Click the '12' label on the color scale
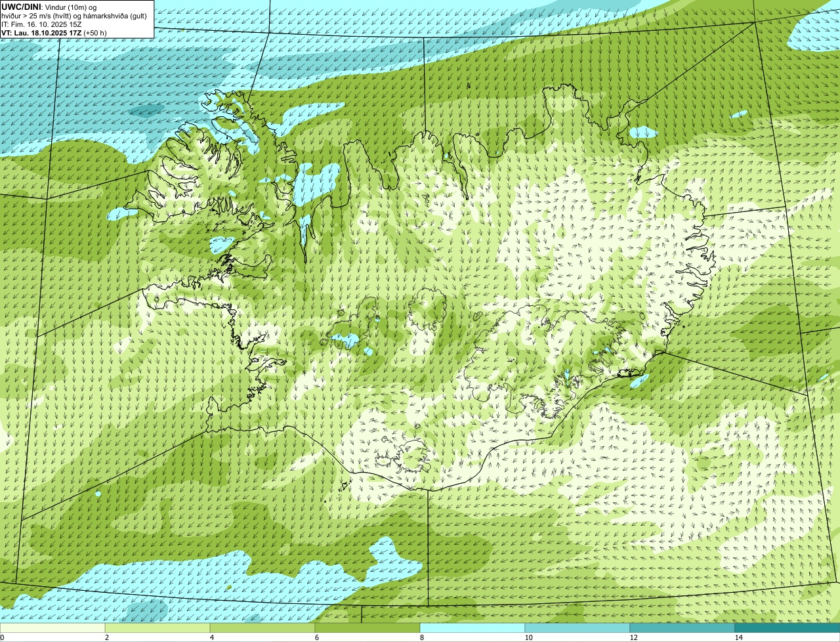Screen dimensions: 840x642 point(633,637)
